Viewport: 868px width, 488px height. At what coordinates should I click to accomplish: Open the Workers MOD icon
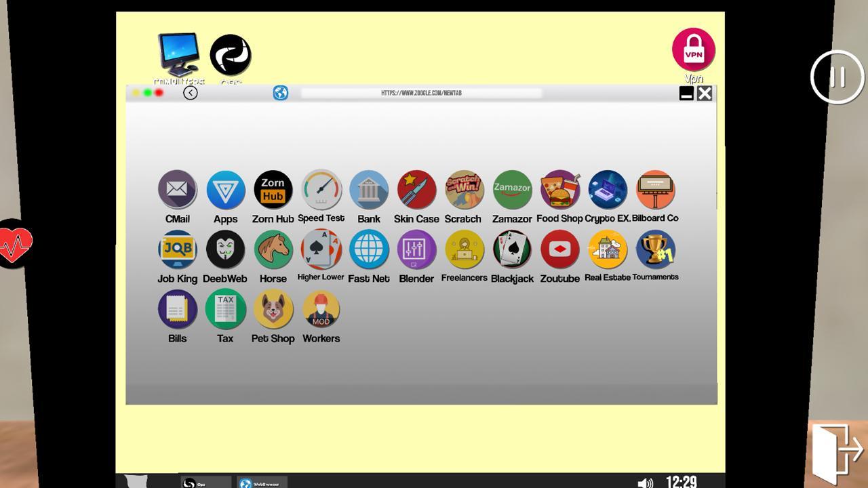(321, 309)
